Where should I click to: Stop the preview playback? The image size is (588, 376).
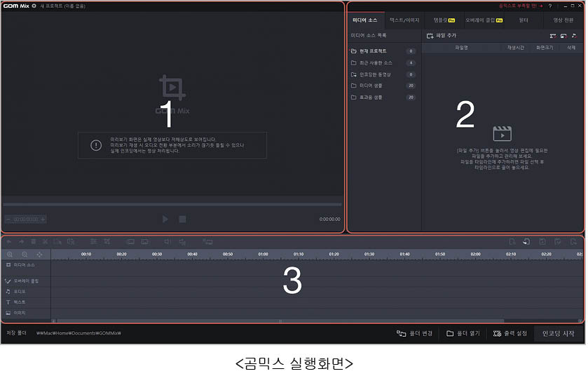click(x=183, y=220)
